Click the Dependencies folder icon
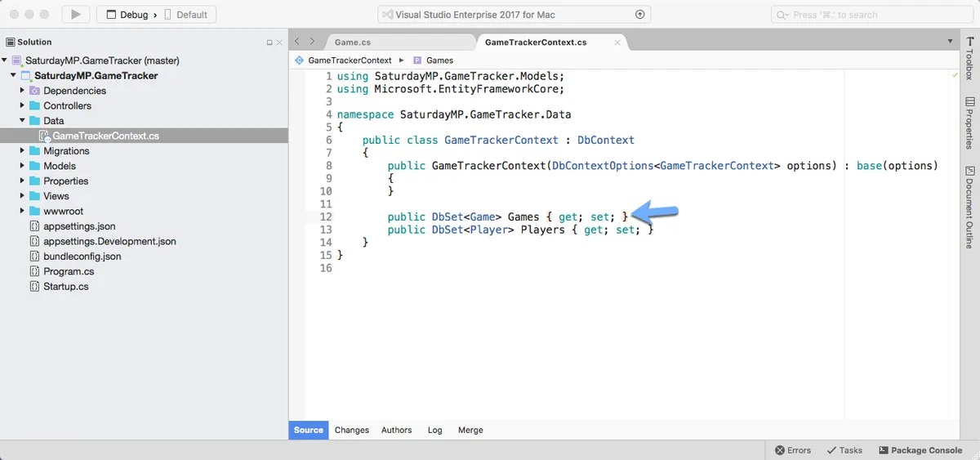The image size is (980, 460). tap(34, 91)
